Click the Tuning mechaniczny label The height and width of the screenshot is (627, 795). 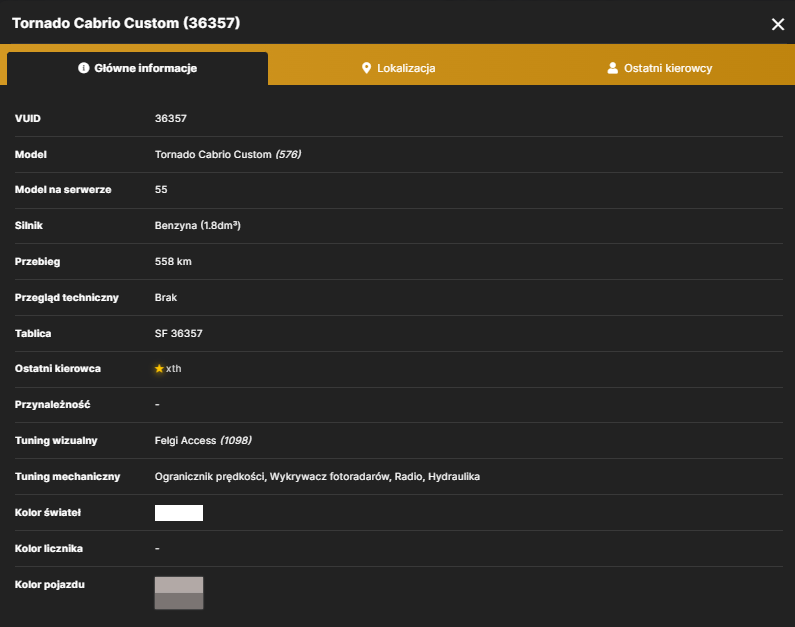[67, 476]
